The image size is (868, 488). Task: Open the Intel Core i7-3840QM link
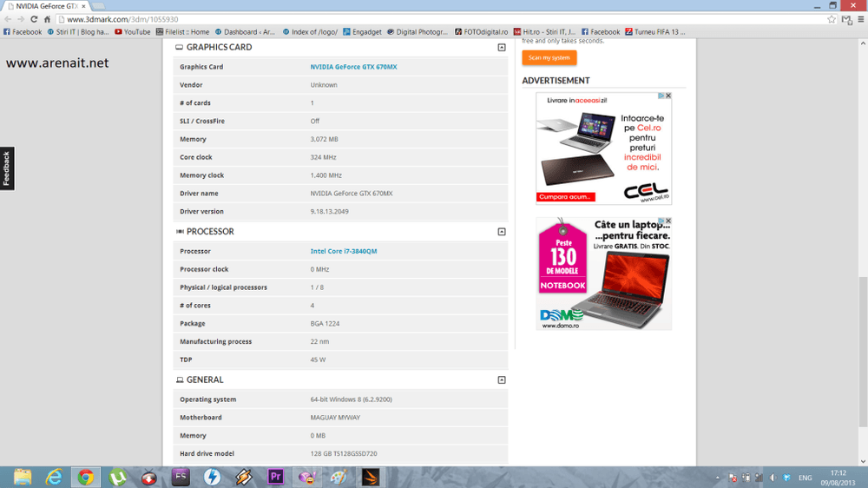(344, 252)
